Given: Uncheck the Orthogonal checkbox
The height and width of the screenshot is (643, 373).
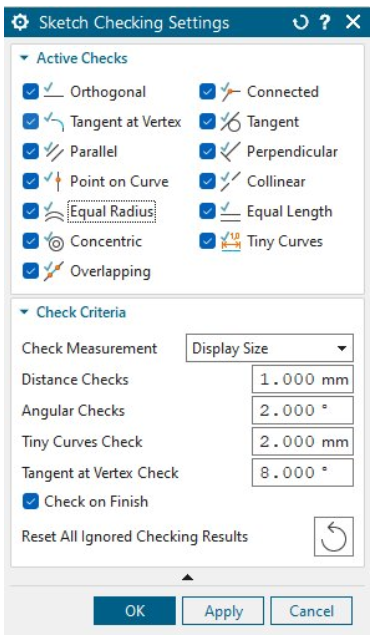Looking at the screenshot, I should 31,92.
